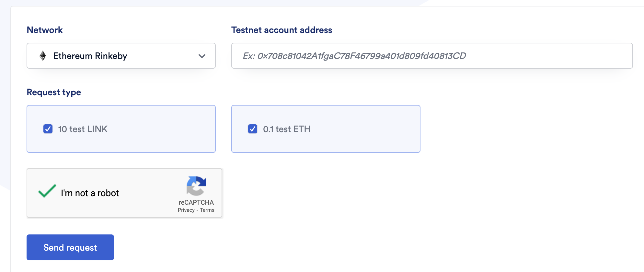Click the "Request type" section label
This screenshot has width=644, height=272.
coord(54,92)
